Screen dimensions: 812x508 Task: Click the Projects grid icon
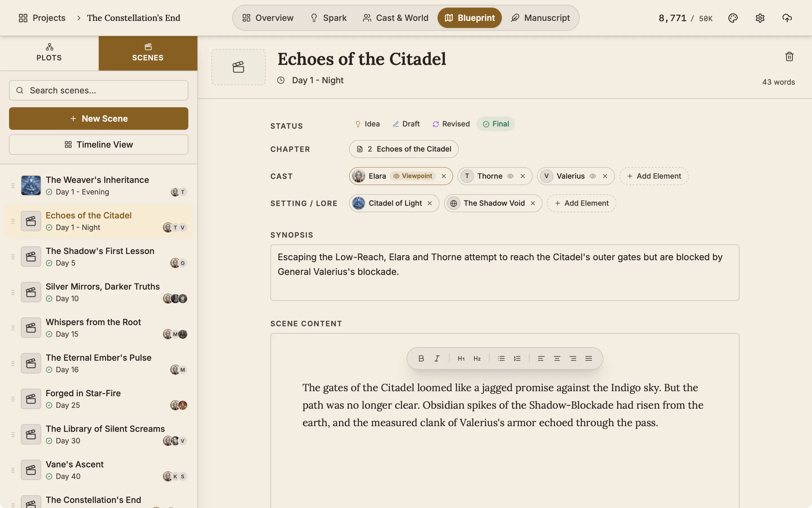(x=23, y=18)
